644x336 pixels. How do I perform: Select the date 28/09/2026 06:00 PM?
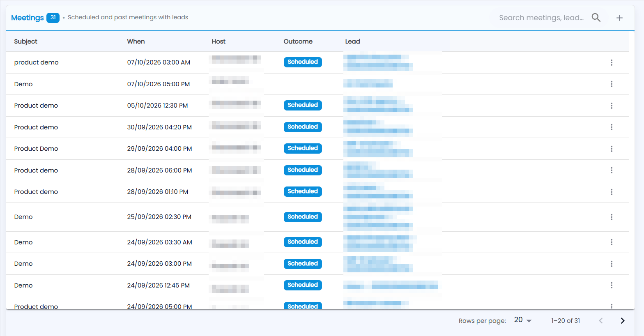point(159,170)
